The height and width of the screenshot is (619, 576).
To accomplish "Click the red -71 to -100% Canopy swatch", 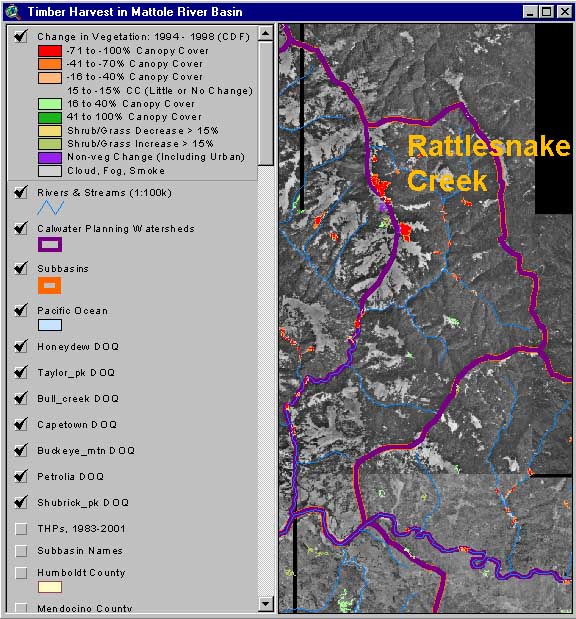I will [50, 51].
